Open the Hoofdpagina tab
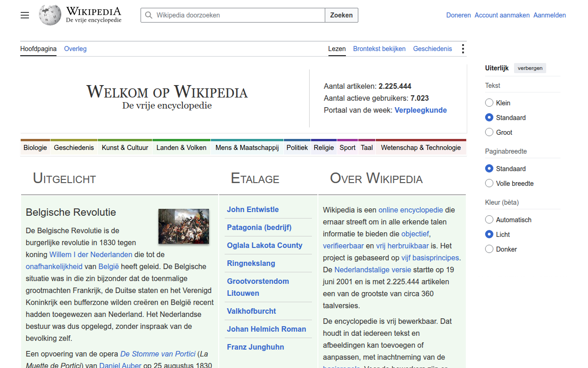This screenshot has height=368, width=588. (x=39, y=49)
